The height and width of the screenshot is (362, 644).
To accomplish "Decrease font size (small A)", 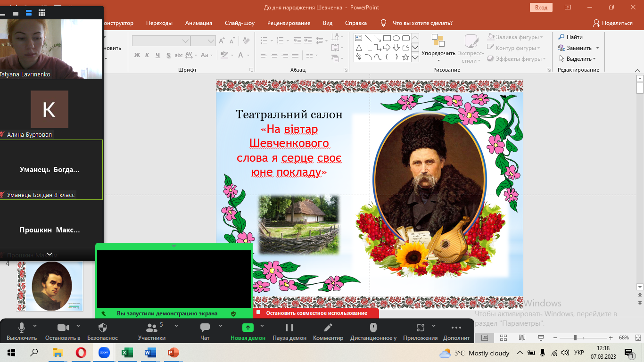I will [x=232, y=41].
